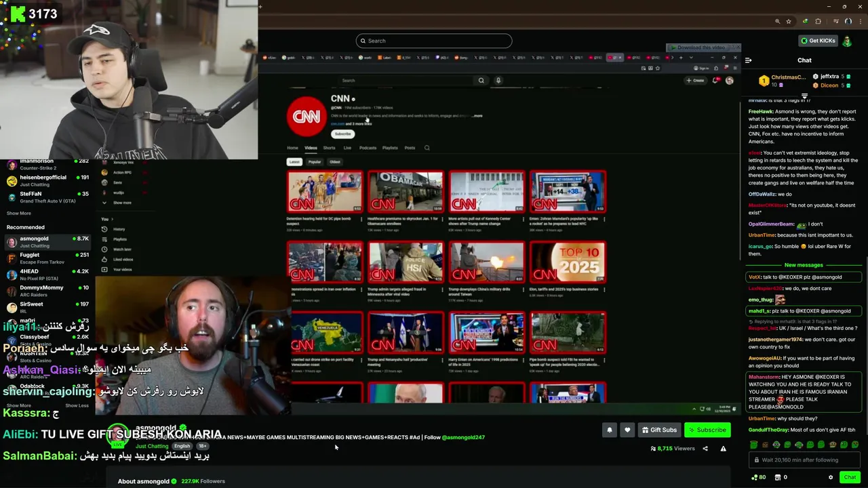The height and width of the screenshot is (488, 868).
Task: Select CNN channel Playlists tab
Action: point(390,148)
